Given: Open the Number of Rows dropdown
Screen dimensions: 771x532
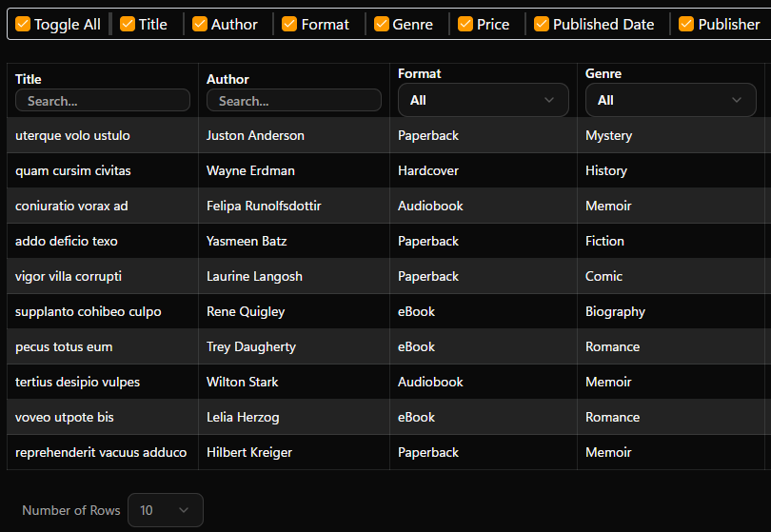Looking at the screenshot, I should (x=165, y=510).
